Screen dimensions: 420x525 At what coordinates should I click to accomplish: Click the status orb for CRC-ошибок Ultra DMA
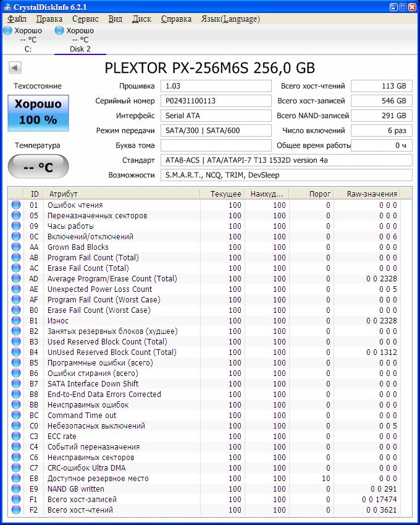(x=16, y=467)
